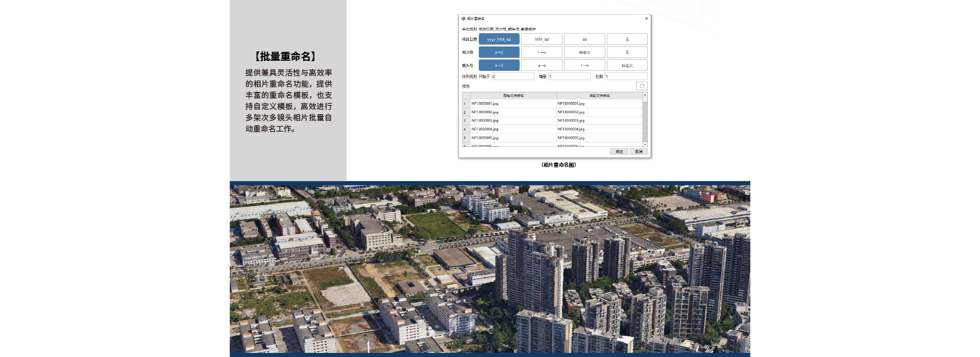Viewport: 980px width, 357px height.
Task: Click the preview table scroll-down arrow
Action: pyautogui.click(x=645, y=144)
